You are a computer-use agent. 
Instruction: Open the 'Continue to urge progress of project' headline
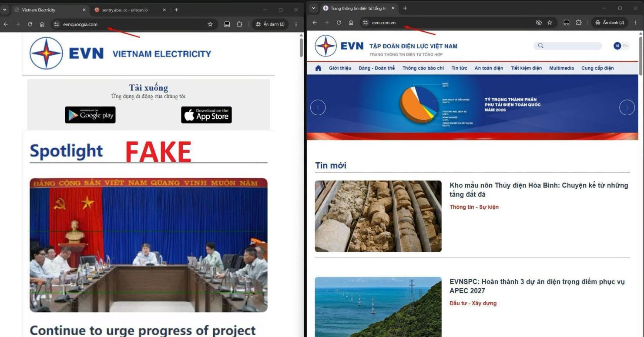143,330
